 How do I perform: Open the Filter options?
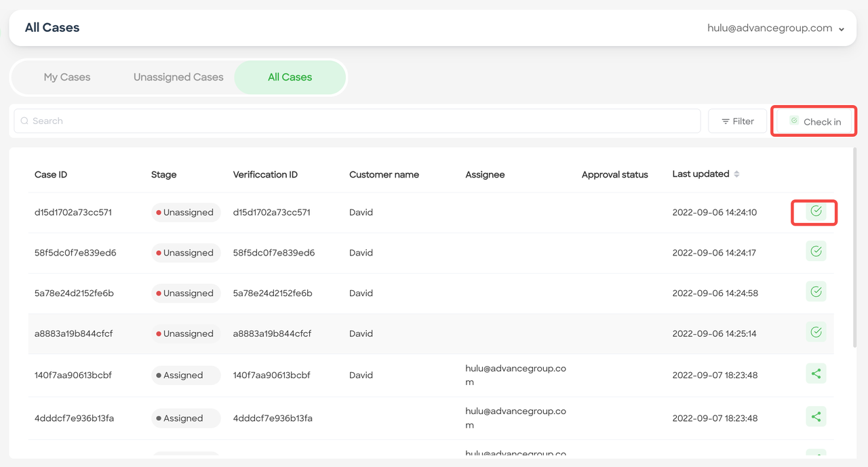pyautogui.click(x=737, y=121)
